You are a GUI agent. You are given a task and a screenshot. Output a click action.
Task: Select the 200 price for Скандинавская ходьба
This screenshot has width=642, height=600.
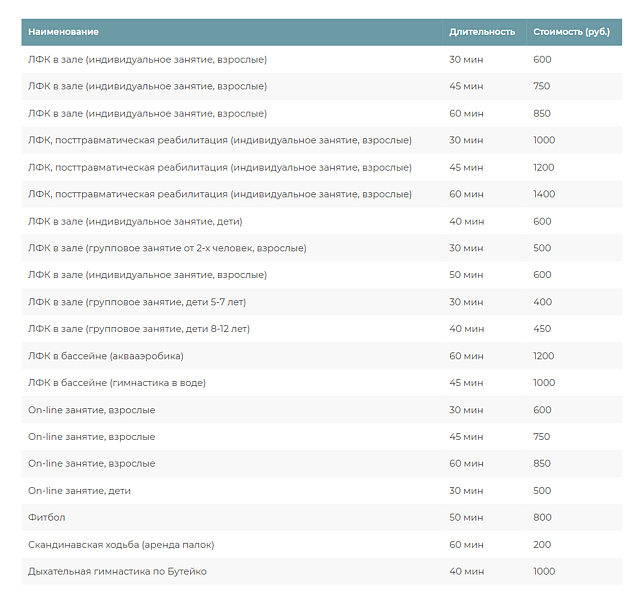(x=541, y=545)
